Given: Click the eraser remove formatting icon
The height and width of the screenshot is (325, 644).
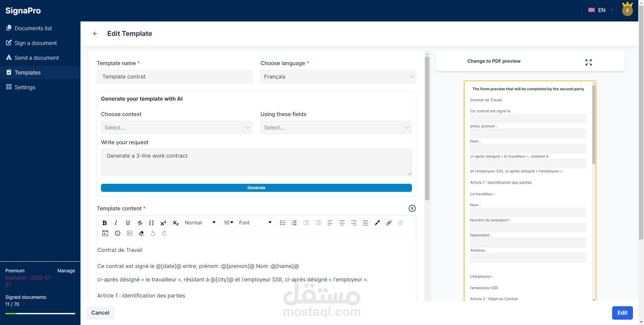Looking at the screenshot, I should pyautogui.click(x=142, y=233).
